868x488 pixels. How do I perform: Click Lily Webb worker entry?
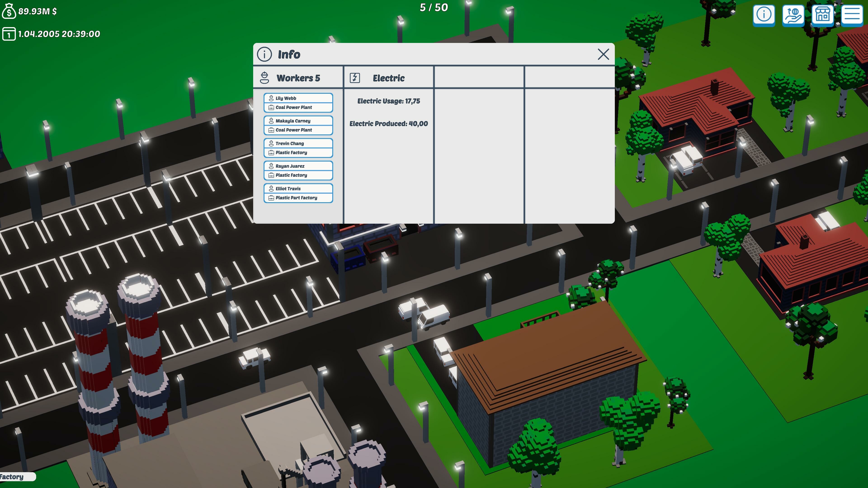point(298,98)
